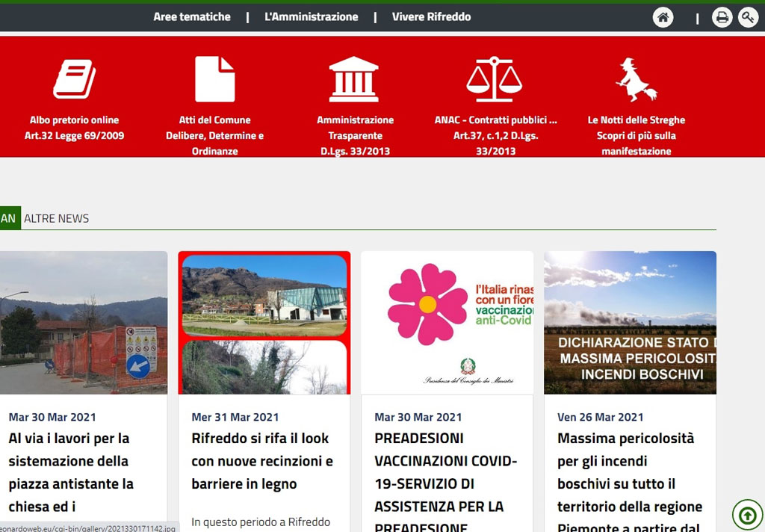Open Massima pericolosità incendi boschivi article

coord(630,481)
